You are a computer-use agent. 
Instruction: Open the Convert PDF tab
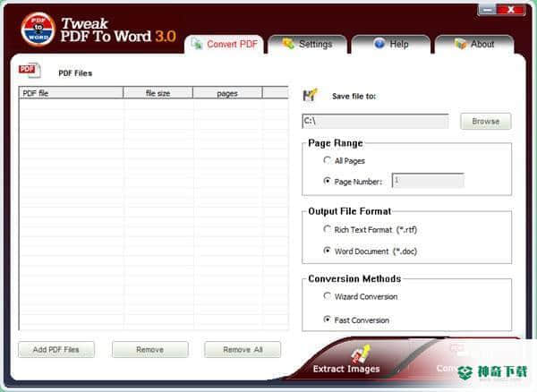click(225, 45)
